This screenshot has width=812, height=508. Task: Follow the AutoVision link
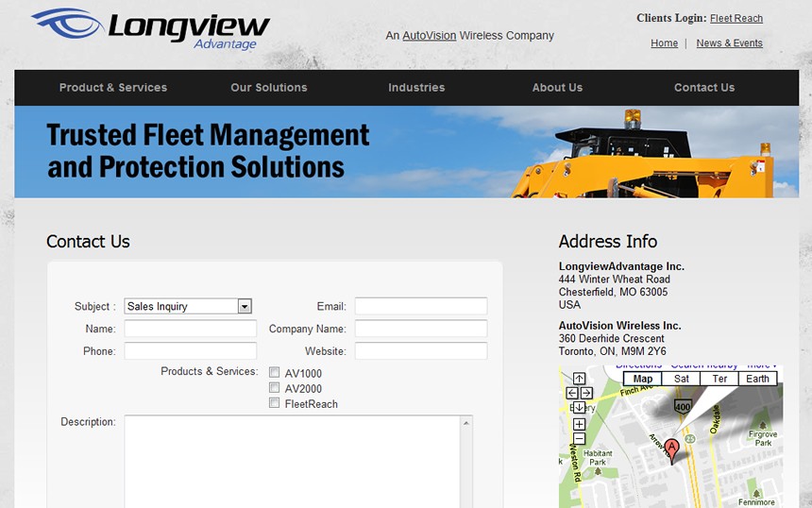pyautogui.click(x=430, y=36)
